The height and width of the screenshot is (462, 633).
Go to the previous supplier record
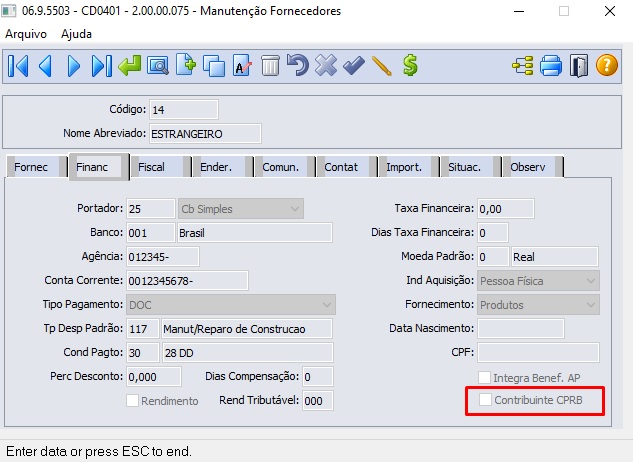pyautogui.click(x=46, y=66)
